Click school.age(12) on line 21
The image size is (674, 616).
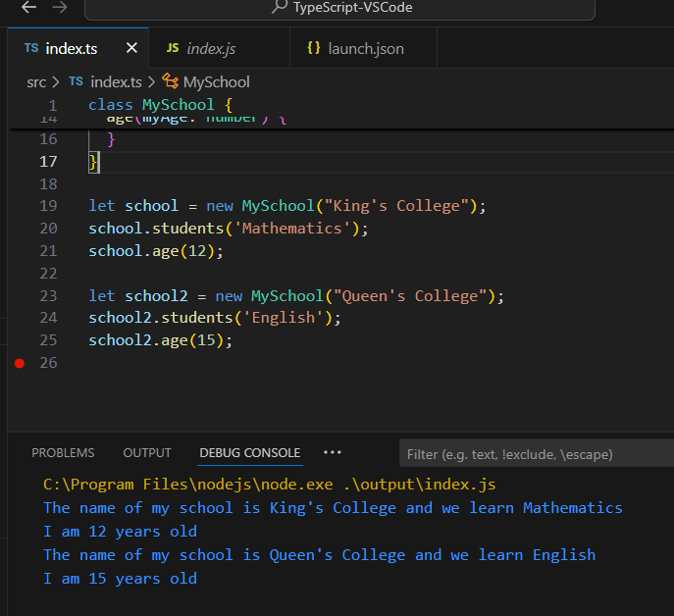(156, 251)
